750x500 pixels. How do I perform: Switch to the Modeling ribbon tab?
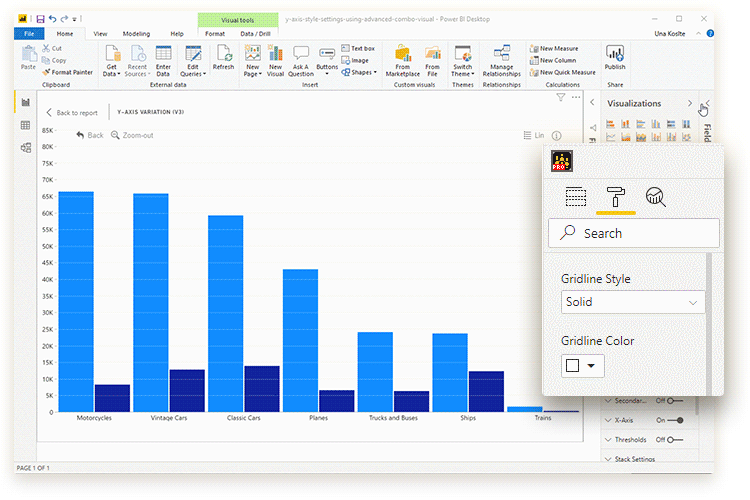click(136, 33)
